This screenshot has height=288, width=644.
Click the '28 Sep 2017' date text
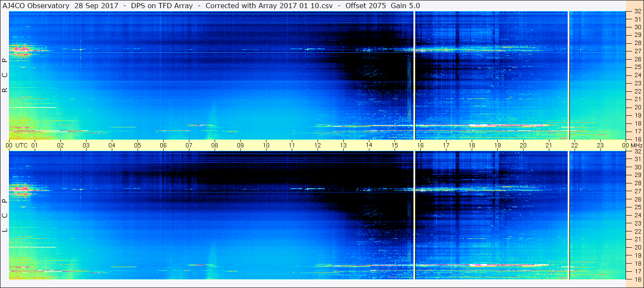click(96, 6)
